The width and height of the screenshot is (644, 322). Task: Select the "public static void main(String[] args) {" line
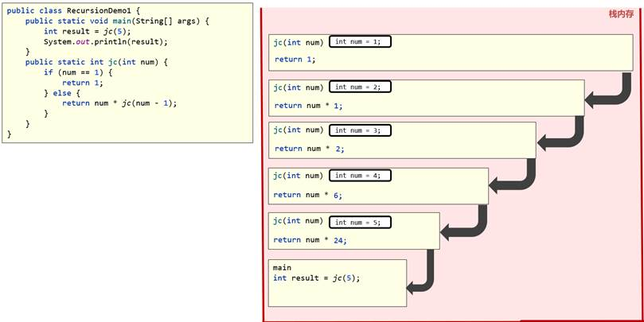(x=117, y=21)
